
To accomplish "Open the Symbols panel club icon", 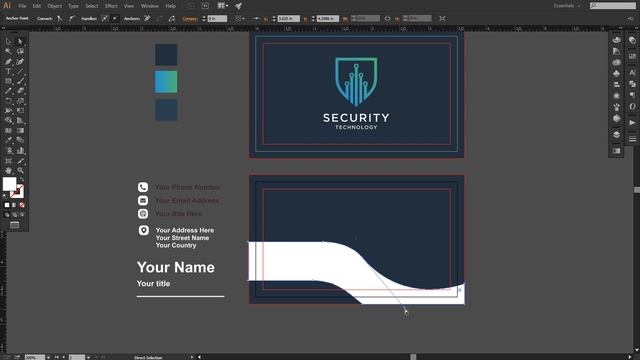I will (x=617, y=73).
